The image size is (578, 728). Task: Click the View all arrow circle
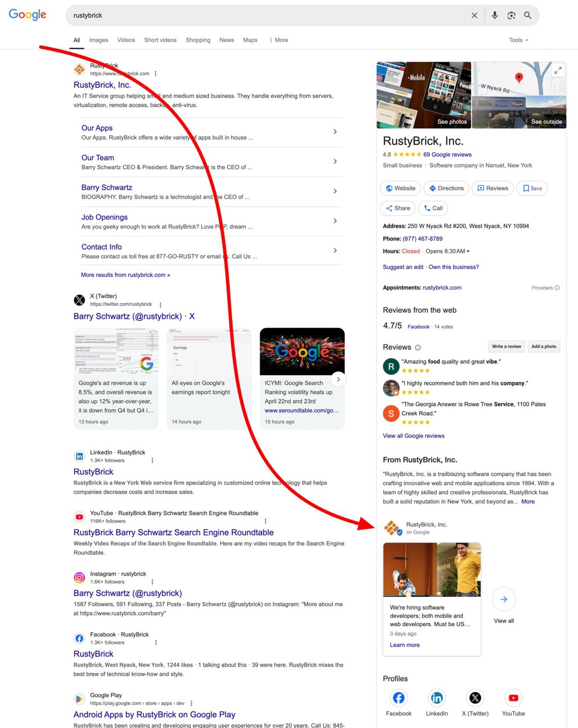[504, 599]
